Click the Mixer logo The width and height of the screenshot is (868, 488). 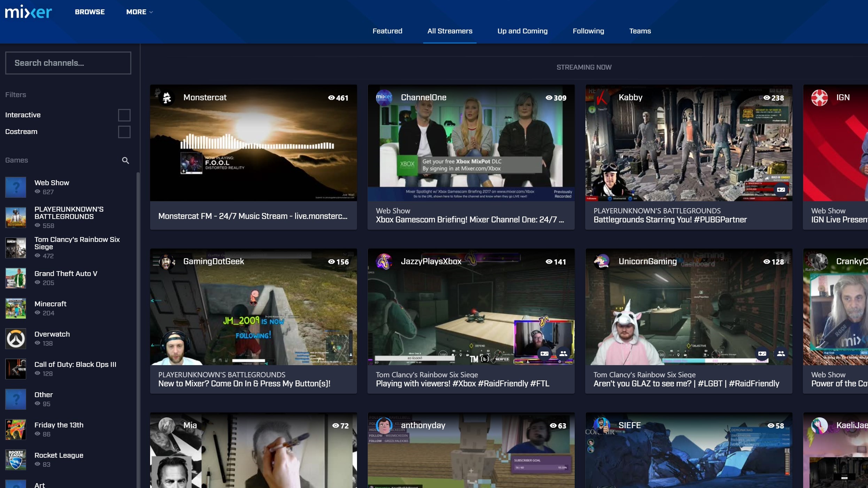coord(29,12)
